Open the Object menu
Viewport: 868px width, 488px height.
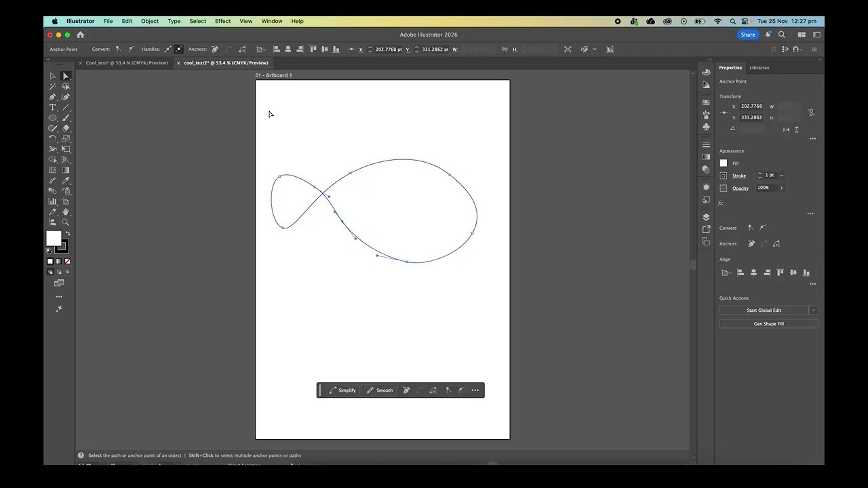tap(150, 21)
